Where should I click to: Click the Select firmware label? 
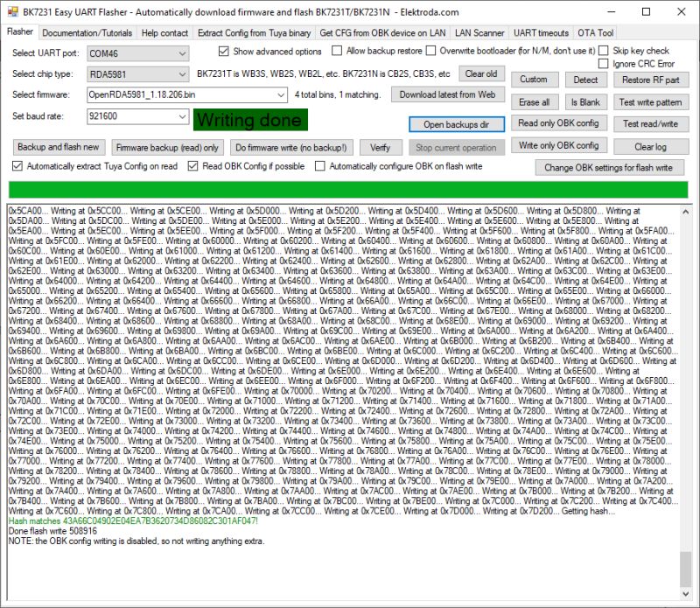tap(41, 94)
